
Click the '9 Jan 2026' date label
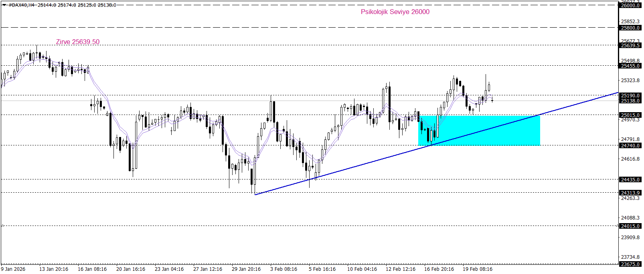[x=13, y=269]
